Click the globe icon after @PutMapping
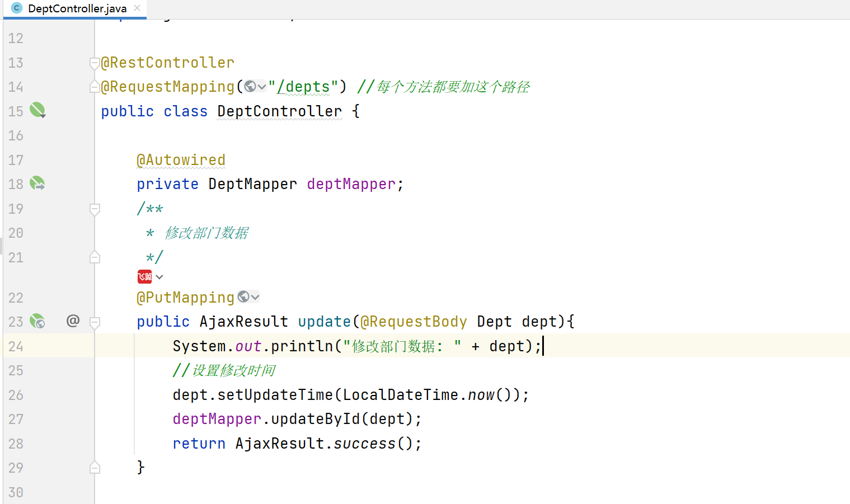This screenshot has width=850, height=504. coord(243,297)
